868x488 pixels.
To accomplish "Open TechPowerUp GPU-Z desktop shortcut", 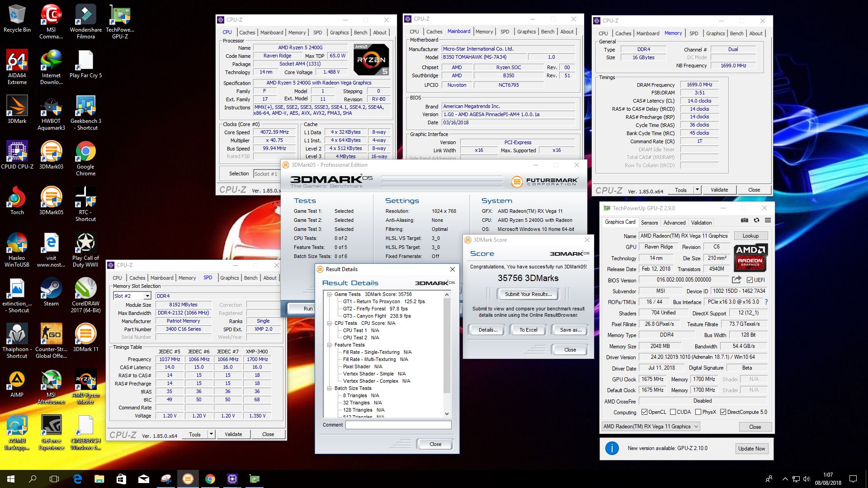I will (120, 21).
